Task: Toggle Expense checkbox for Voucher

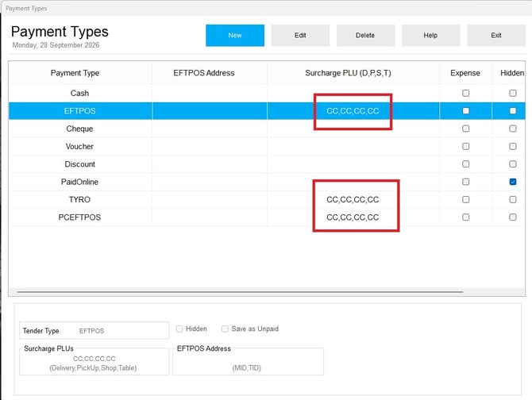Action: coord(466,147)
